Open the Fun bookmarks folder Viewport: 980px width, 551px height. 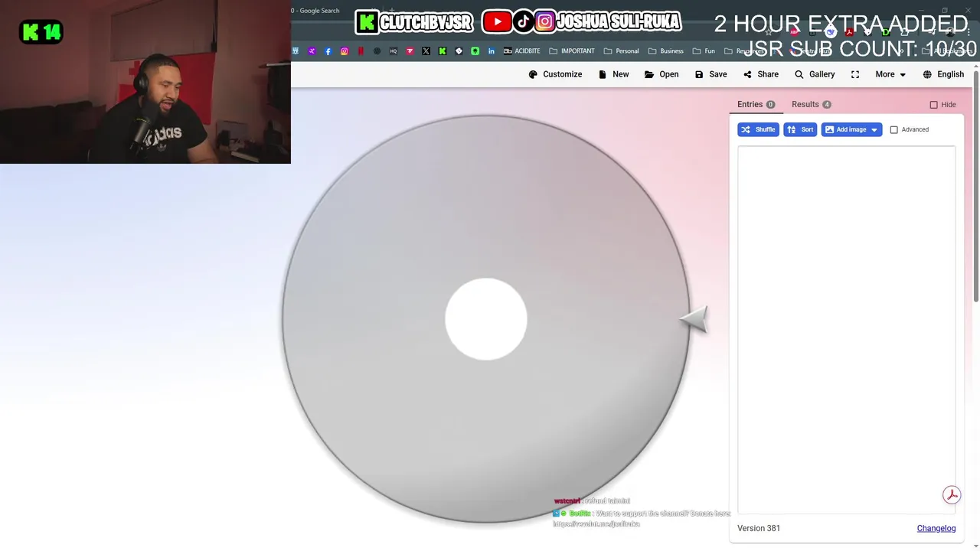click(704, 51)
